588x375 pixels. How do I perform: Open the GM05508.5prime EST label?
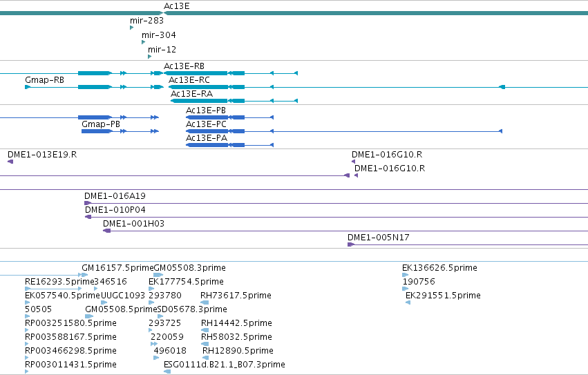pos(121,309)
